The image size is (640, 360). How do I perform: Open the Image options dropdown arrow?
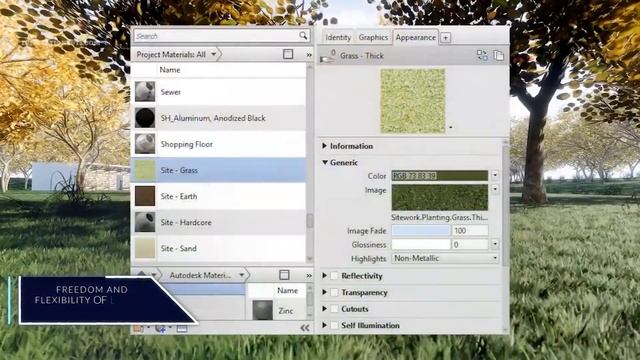click(495, 189)
